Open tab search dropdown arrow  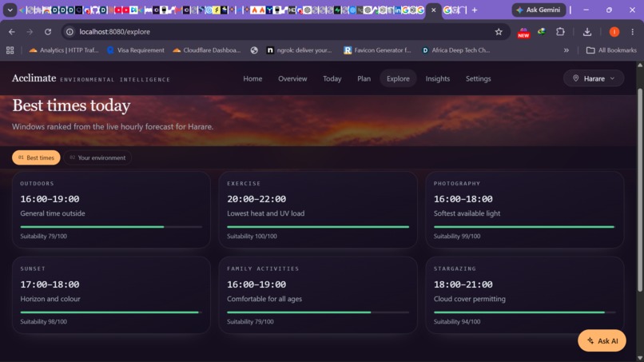pyautogui.click(x=10, y=10)
